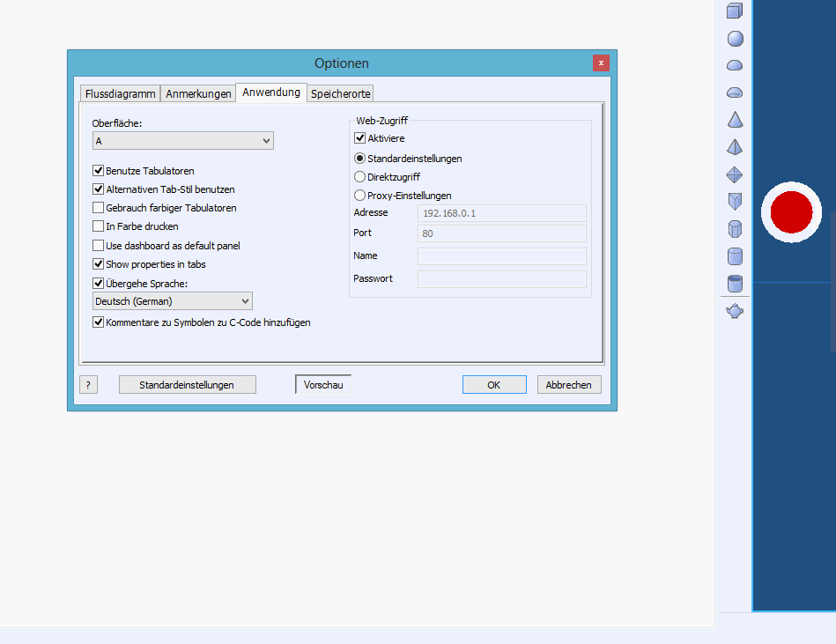This screenshot has height=644, width=836.
Task: Enable In Farbe drucken option
Action: tap(98, 226)
